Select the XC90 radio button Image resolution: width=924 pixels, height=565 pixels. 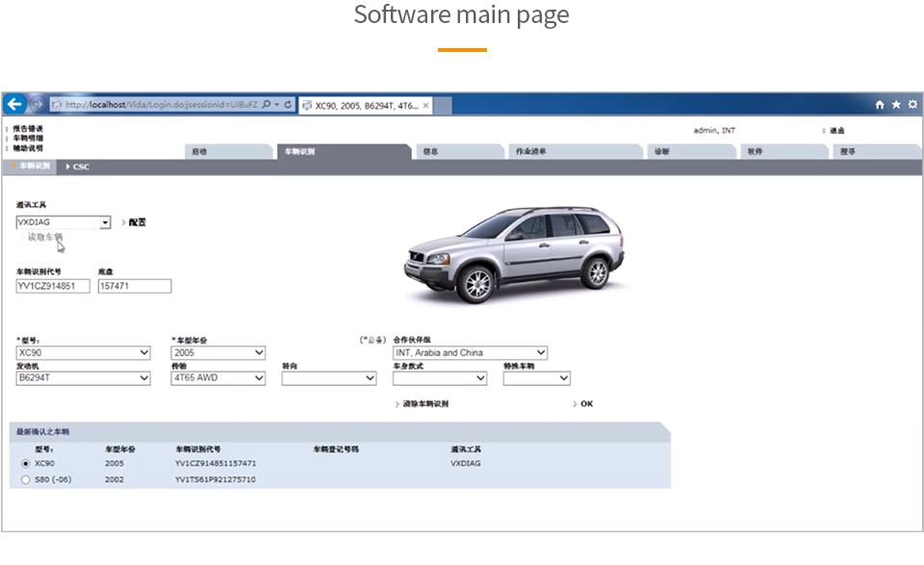tap(25, 463)
